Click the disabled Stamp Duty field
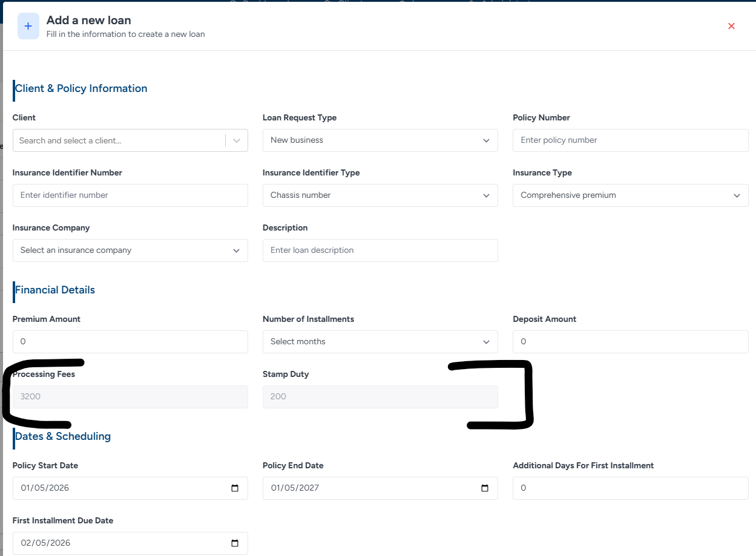 point(380,397)
